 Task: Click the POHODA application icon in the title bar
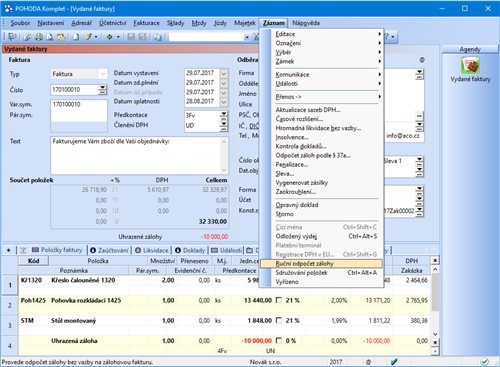(x=8, y=8)
